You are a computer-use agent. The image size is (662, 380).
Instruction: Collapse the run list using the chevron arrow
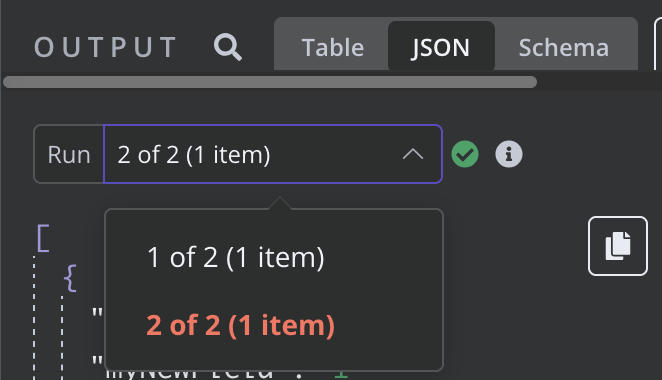click(412, 154)
